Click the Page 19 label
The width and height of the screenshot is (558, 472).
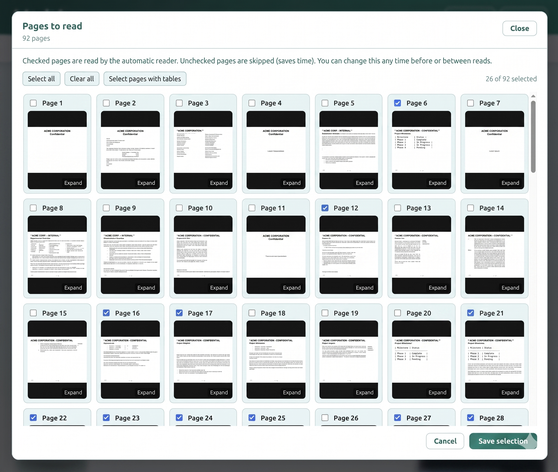click(346, 313)
